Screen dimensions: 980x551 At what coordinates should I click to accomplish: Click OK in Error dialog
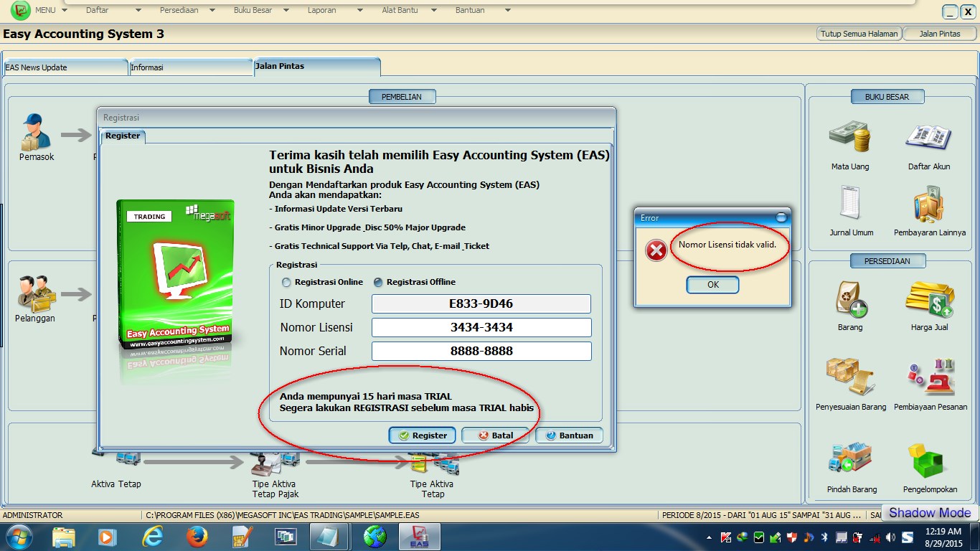coord(712,285)
